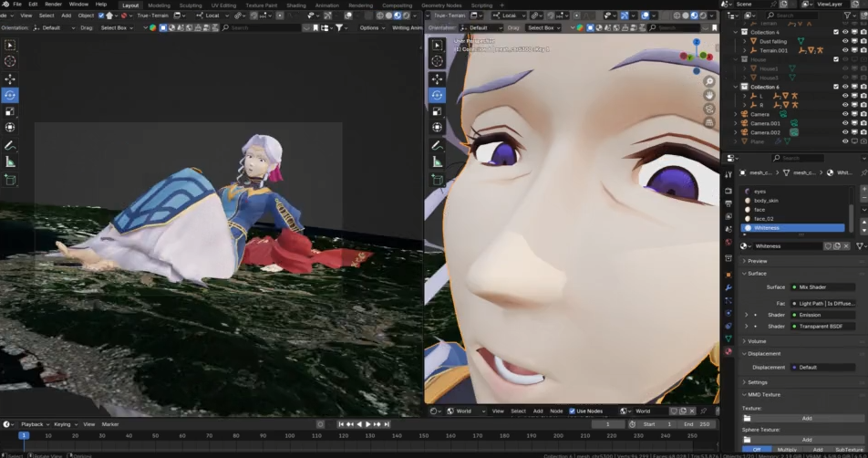Choose the Measure tool in left toolbar
The image size is (868, 458).
point(10,161)
